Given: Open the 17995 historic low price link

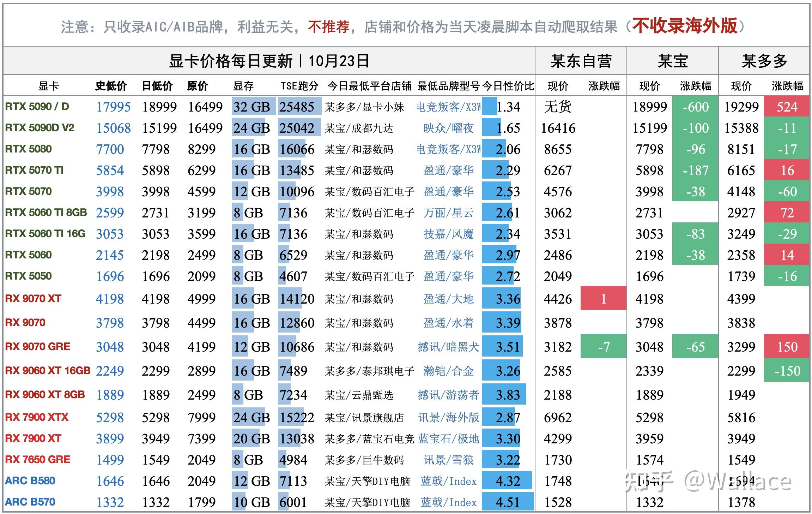Looking at the screenshot, I should tap(112, 107).
